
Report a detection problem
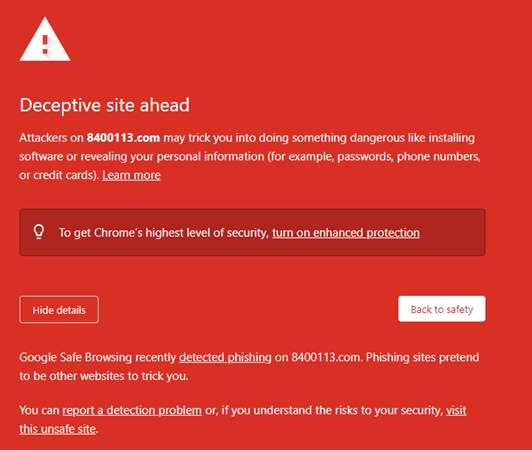pyautogui.click(x=132, y=410)
